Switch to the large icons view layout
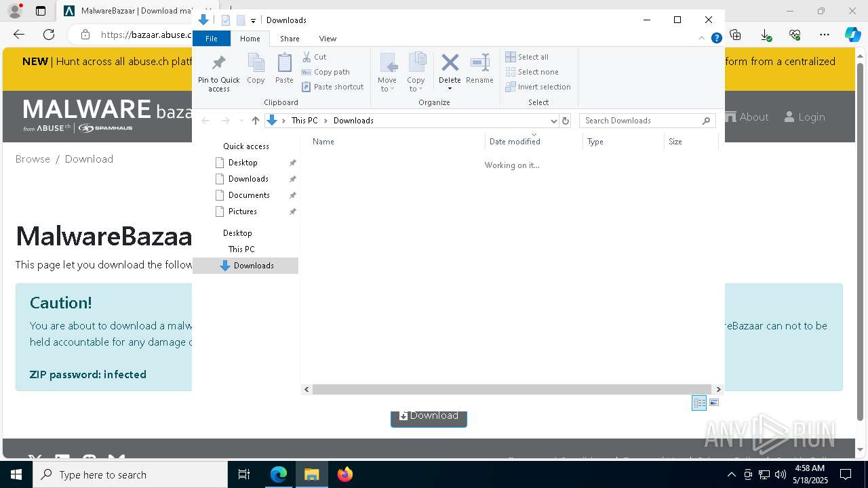The image size is (868, 488). point(713,403)
